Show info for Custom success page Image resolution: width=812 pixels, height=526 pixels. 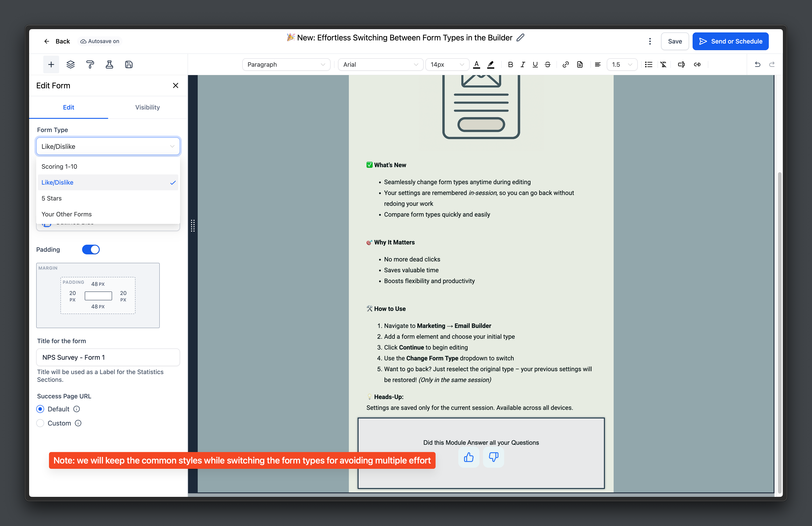click(78, 423)
